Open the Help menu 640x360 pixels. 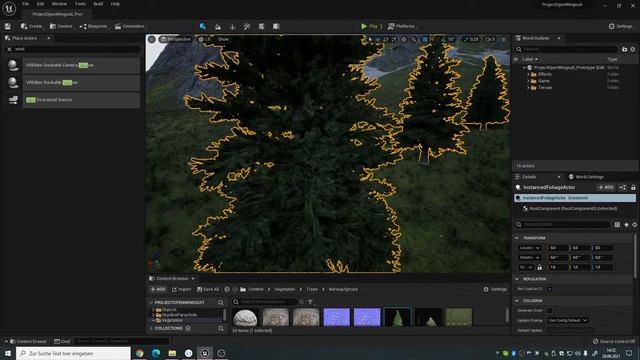click(116, 4)
